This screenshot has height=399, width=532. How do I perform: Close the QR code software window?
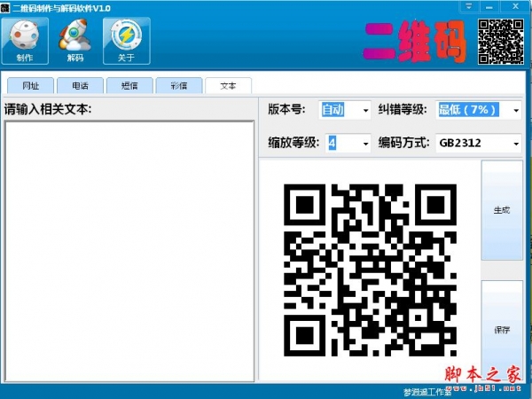tap(515, 6)
